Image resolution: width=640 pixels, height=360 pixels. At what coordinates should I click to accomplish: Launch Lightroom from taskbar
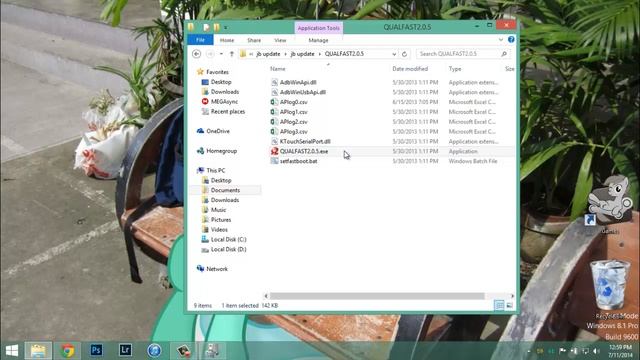coord(125,351)
